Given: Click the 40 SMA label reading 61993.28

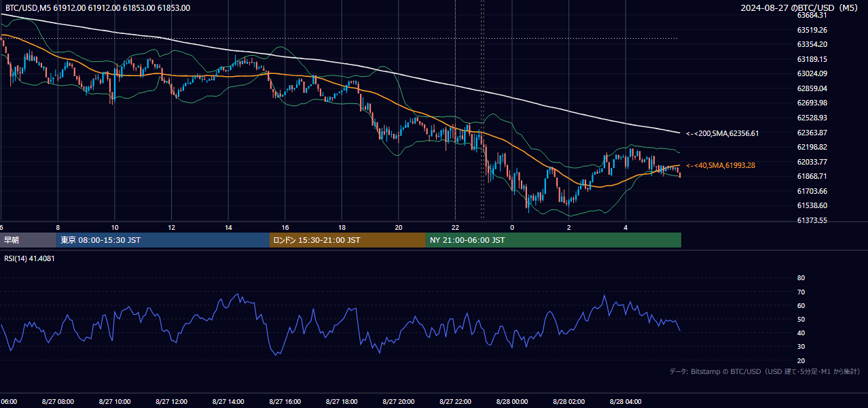Looking at the screenshot, I should (x=721, y=165).
